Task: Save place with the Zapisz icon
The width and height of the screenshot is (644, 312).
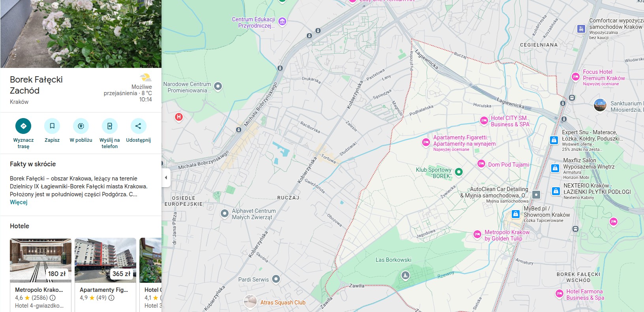Action: (x=52, y=126)
